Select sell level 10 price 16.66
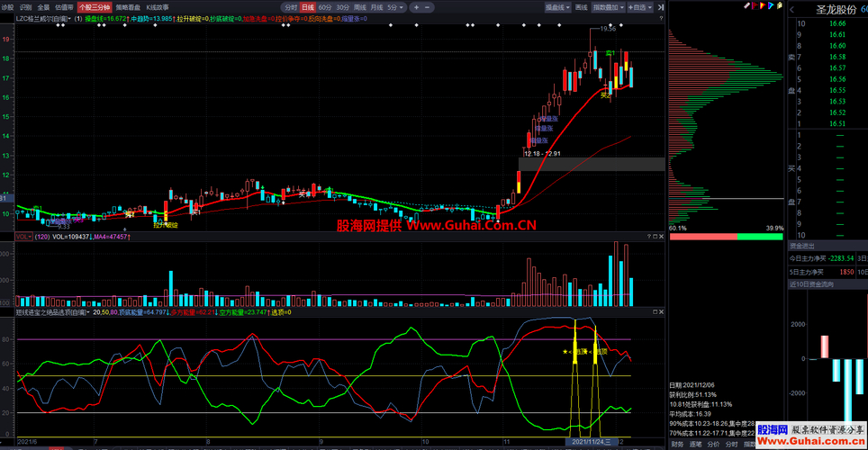Image resolution: width=868 pixels, height=450 pixels. (837, 23)
